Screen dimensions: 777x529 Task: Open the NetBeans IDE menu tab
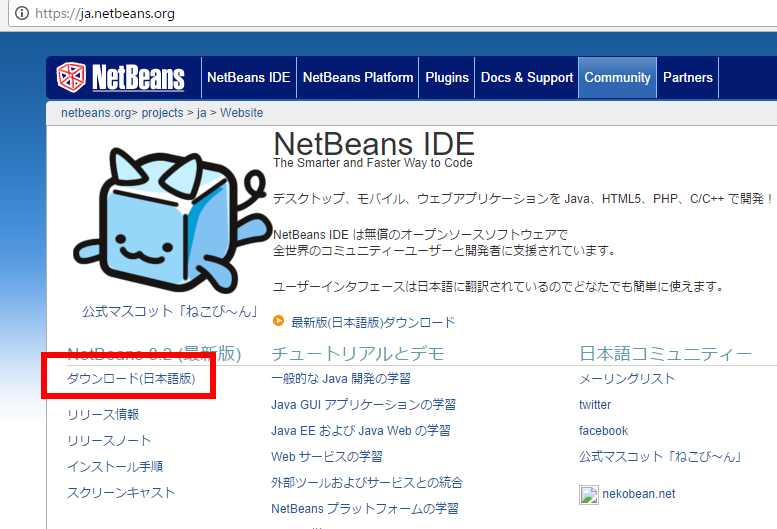(x=249, y=78)
